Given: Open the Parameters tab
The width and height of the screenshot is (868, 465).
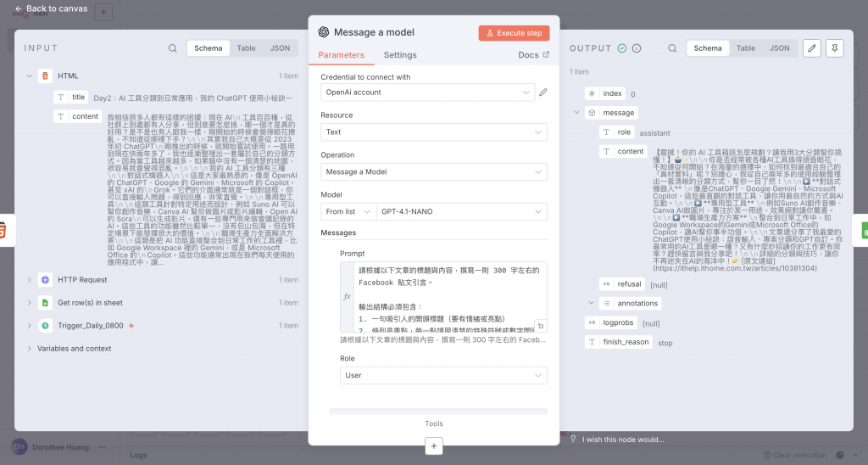Looking at the screenshot, I should [341, 55].
